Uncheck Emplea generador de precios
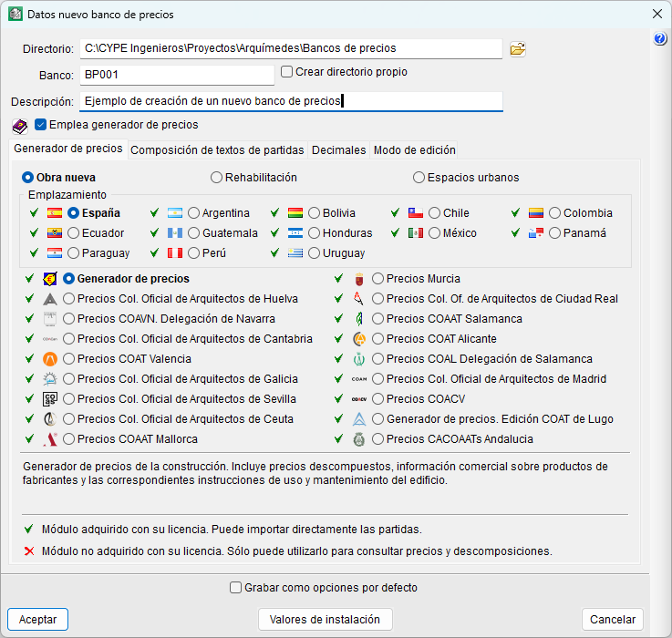 click(x=41, y=125)
